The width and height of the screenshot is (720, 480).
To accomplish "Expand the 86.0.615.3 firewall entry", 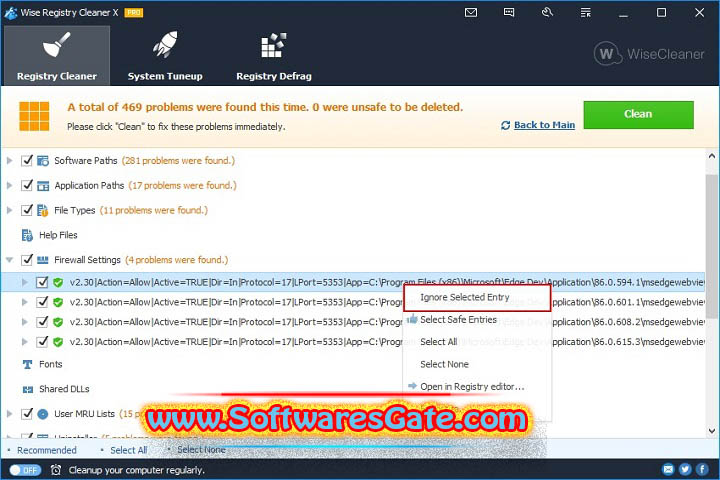I will pyautogui.click(x=25, y=342).
